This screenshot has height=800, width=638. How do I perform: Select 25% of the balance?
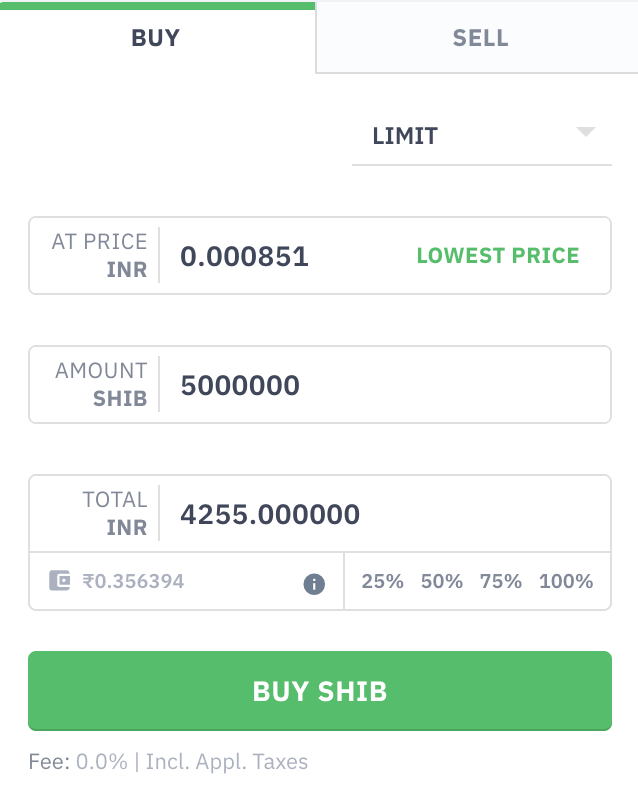[x=383, y=581]
